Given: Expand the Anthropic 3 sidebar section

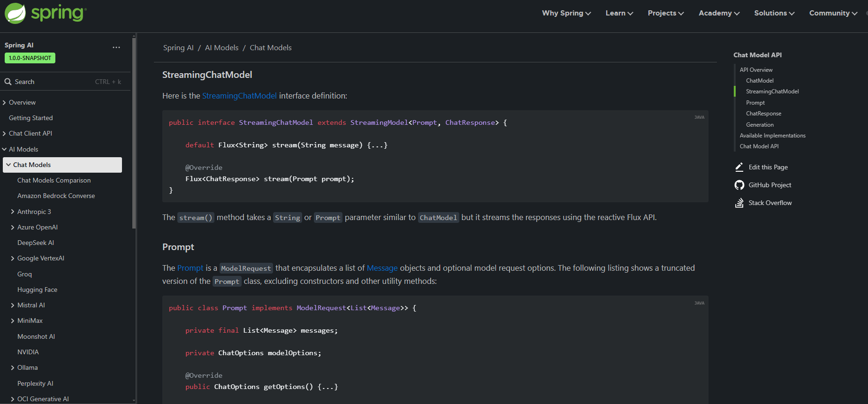Looking at the screenshot, I should pyautogui.click(x=13, y=212).
